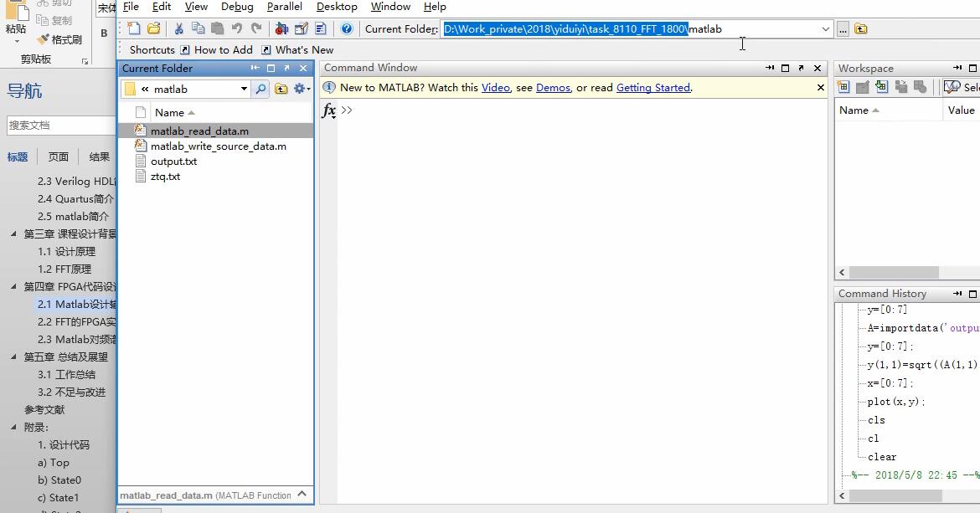Screen dimensions: 980x513
Task: Maximize the Command Window panel
Action: point(786,68)
